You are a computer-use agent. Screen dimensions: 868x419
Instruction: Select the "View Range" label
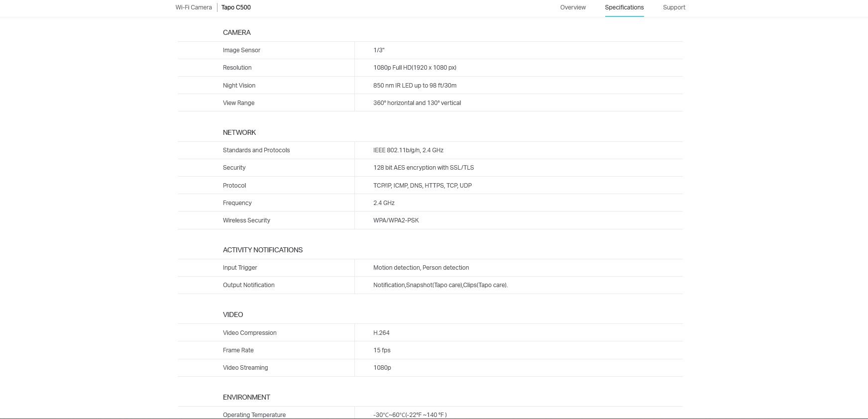pyautogui.click(x=238, y=103)
